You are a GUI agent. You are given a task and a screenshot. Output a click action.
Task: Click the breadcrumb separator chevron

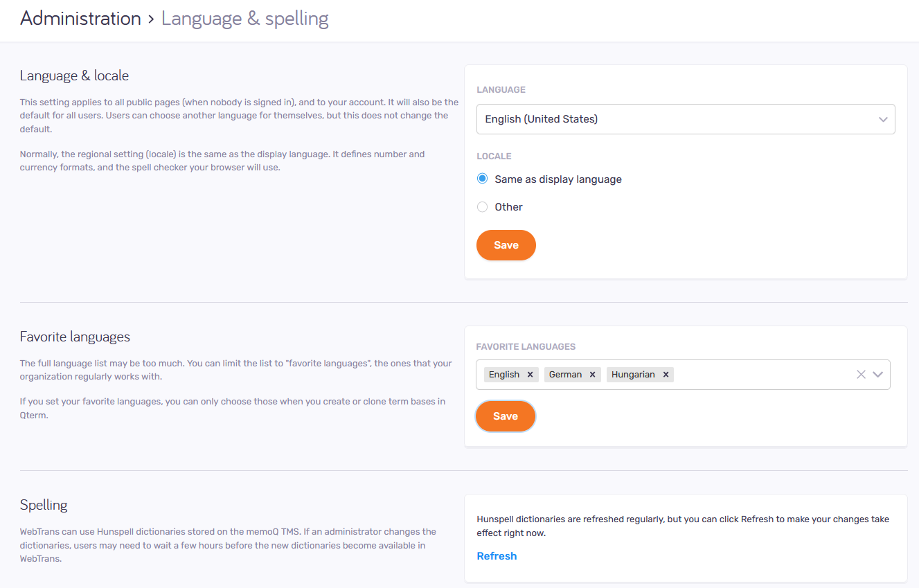coord(152,19)
